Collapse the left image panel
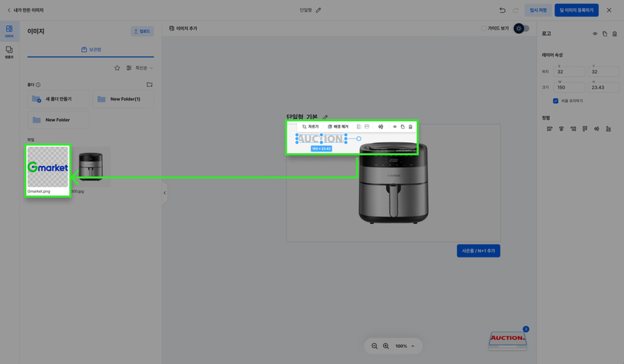This screenshot has width=624, height=364. click(x=165, y=193)
